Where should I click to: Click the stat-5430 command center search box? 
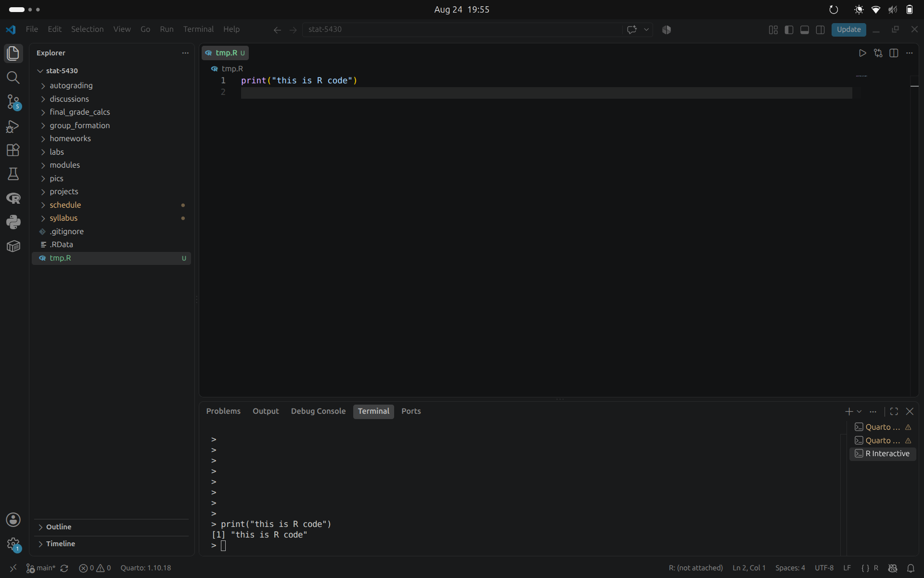tap(462, 29)
